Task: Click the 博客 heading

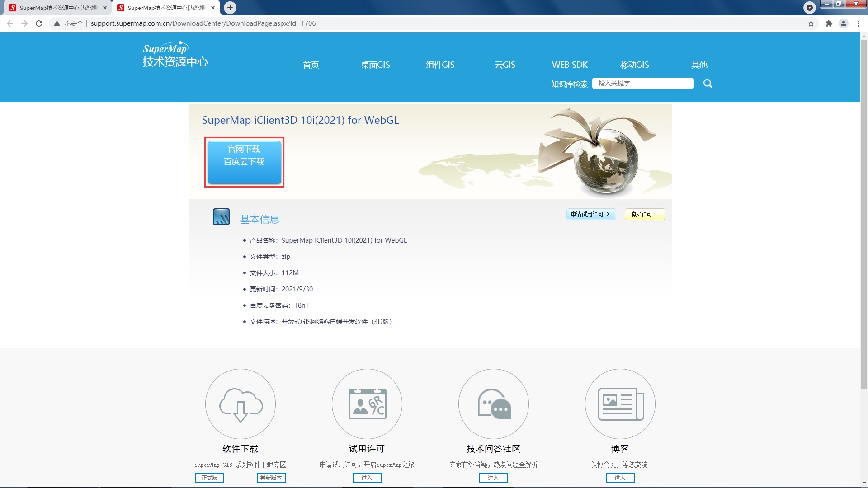Action: (620, 449)
